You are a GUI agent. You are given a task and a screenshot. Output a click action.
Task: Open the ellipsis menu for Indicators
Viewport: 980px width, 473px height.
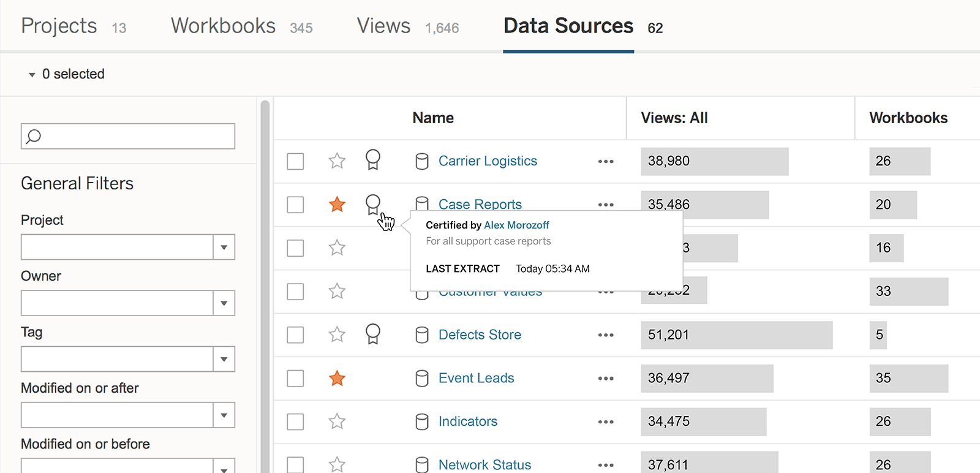point(605,422)
